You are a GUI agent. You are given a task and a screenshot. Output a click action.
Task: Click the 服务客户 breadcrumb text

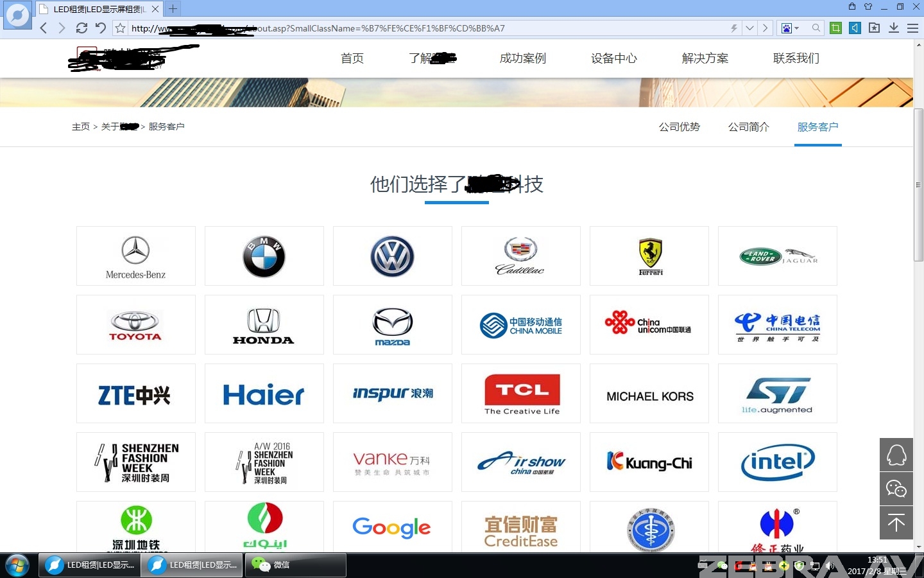click(167, 127)
